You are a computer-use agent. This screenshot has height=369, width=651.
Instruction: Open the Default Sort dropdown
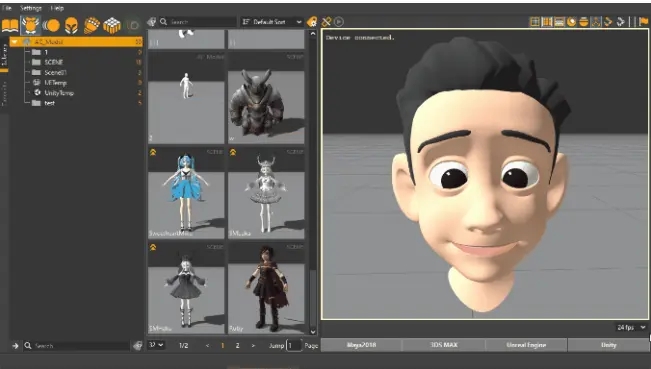click(x=272, y=22)
